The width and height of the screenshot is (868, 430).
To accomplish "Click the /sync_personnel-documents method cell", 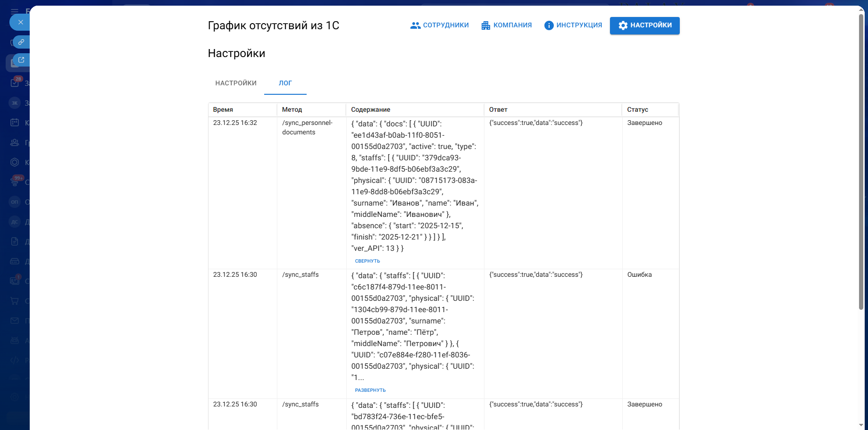I will (307, 127).
